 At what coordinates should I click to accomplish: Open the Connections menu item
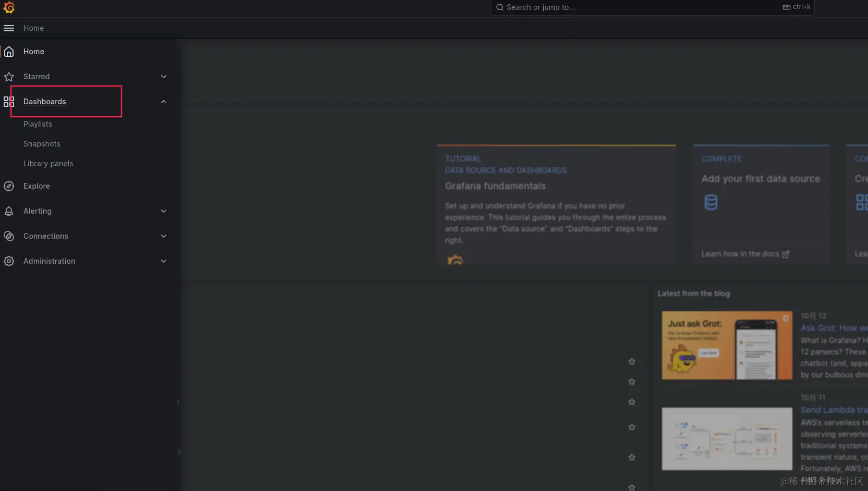tap(46, 236)
